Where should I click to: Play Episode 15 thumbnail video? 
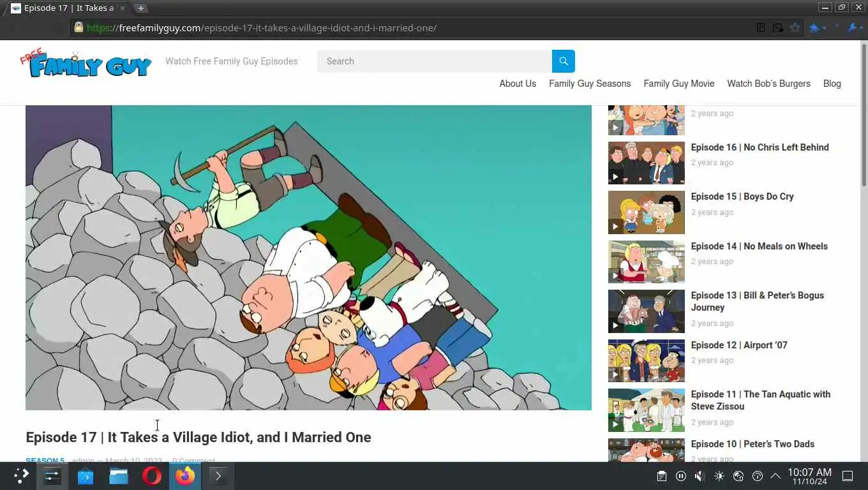tap(646, 212)
